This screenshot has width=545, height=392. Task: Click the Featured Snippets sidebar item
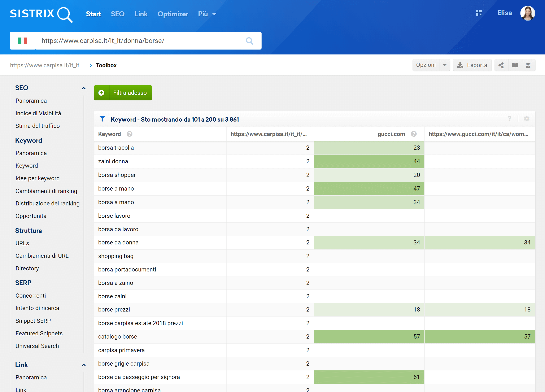[x=39, y=334]
